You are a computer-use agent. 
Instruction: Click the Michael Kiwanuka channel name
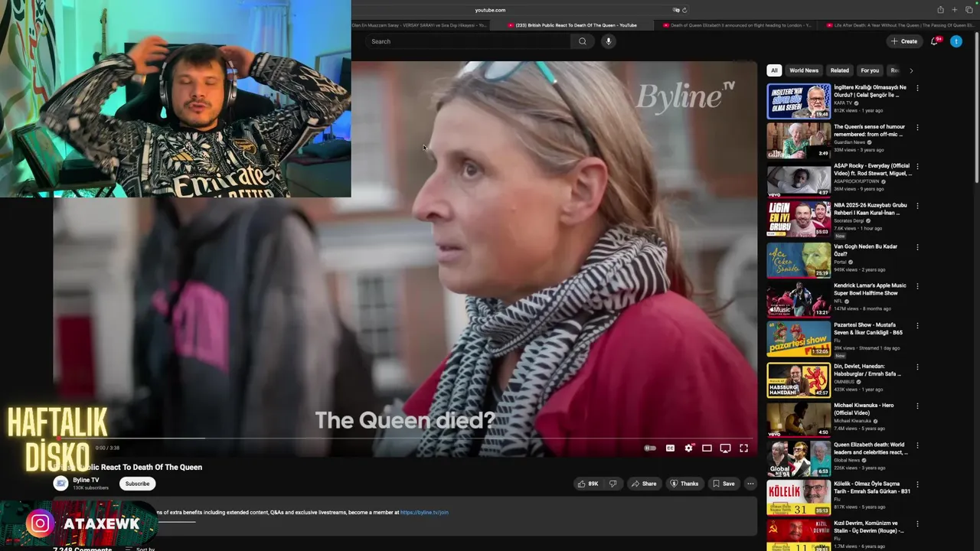coord(853,421)
